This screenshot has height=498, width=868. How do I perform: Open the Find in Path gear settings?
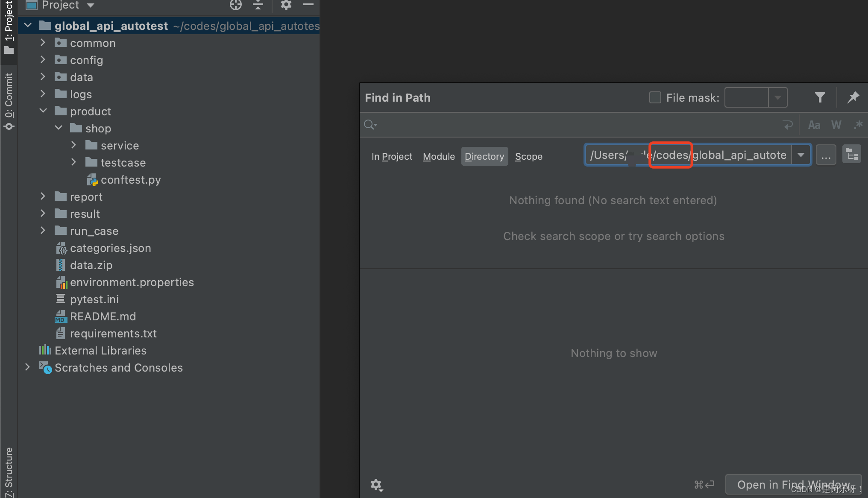click(x=376, y=485)
